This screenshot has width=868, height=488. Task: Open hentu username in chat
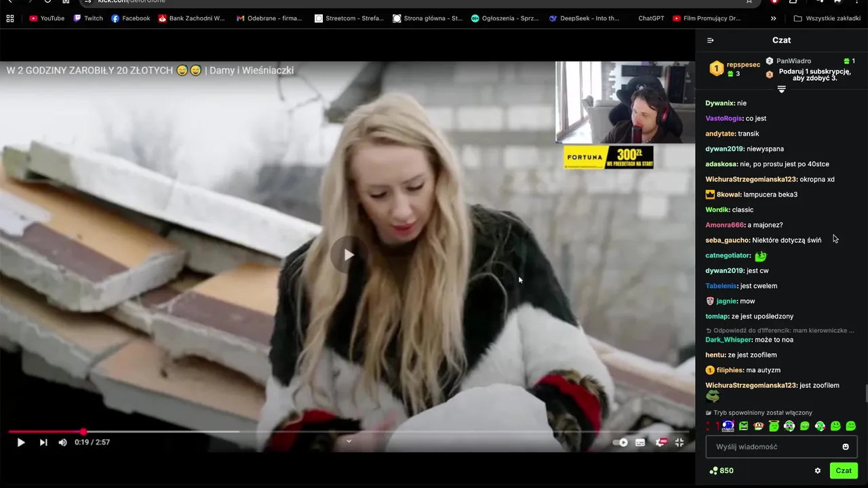pos(715,355)
